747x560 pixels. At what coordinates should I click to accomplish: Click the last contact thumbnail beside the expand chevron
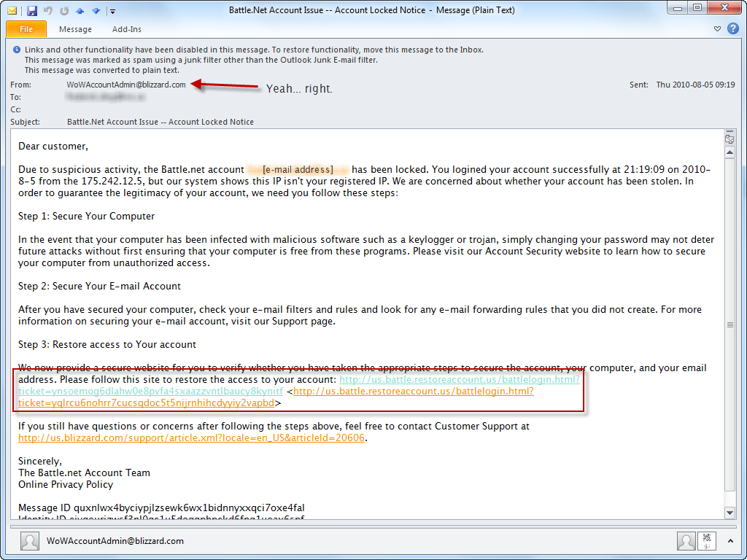coord(706,541)
